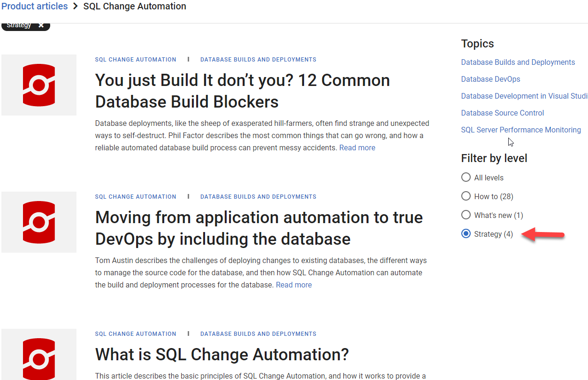This screenshot has width=588, height=380.
Task: Open Moving from application automation article title
Action: click(x=259, y=228)
